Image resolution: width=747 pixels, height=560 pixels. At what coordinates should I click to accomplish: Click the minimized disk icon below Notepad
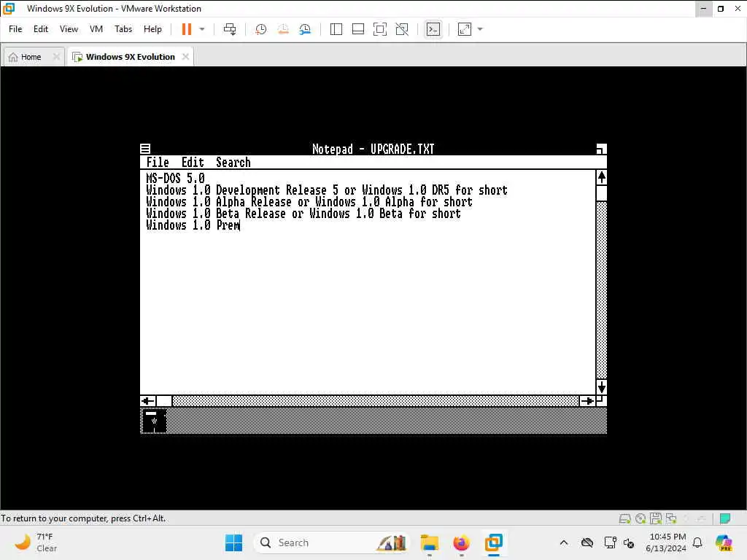(155, 421)
